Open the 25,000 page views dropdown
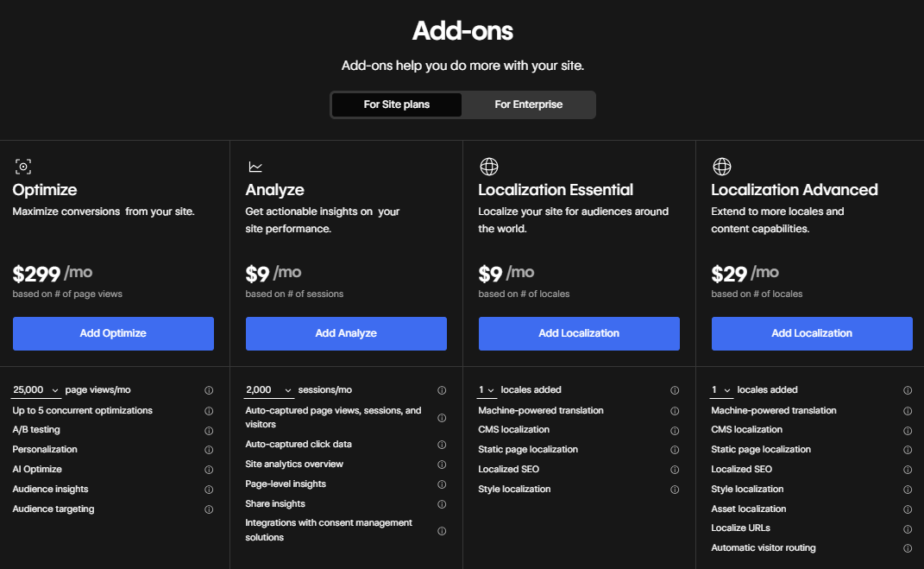Screen dimensions: 924x569 pyautogui.click(x=35, y=389)
